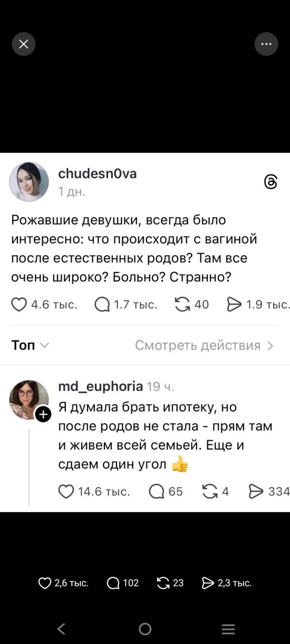Open replies to md_euphoria comment
Screen dimensions: 290x644
click(157, 492)
